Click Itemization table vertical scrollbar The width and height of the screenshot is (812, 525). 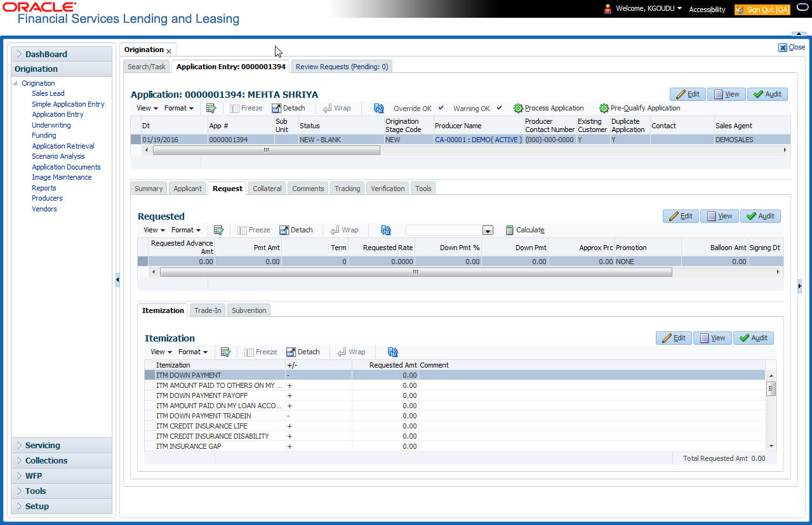click(x=771, y=389)
